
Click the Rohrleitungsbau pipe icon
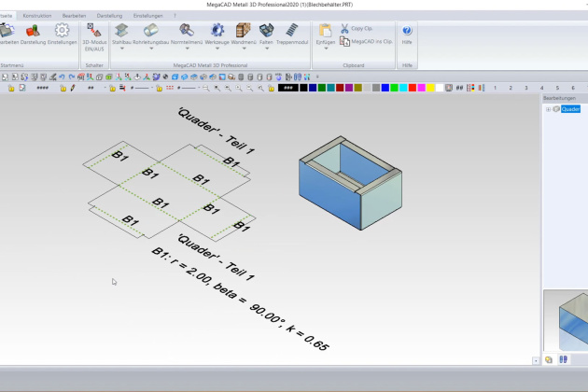point(150,34)
